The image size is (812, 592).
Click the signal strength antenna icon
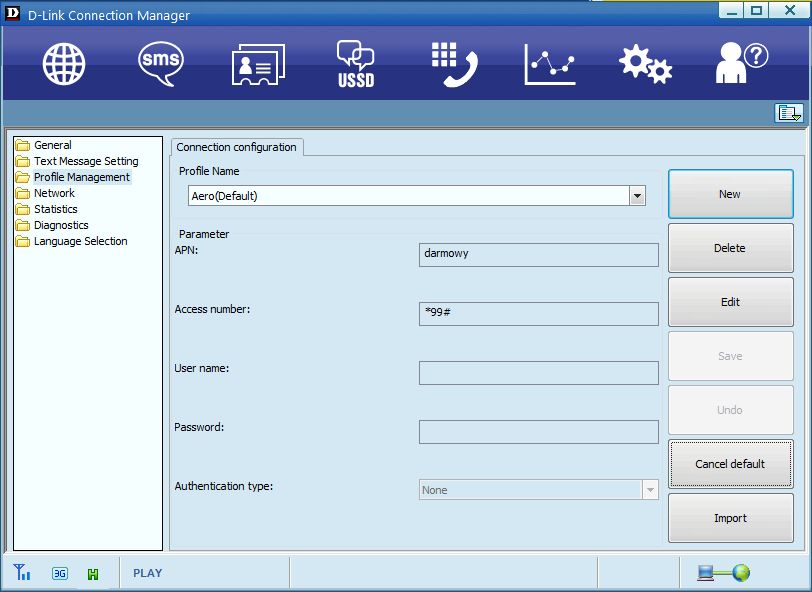22,572
